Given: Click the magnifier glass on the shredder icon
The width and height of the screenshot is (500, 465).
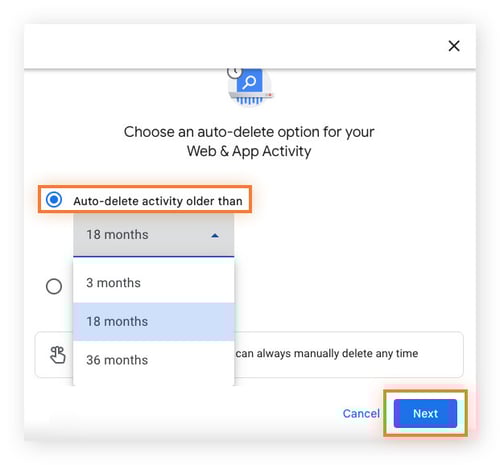Looking at the screenshot, I should [249, 82].
